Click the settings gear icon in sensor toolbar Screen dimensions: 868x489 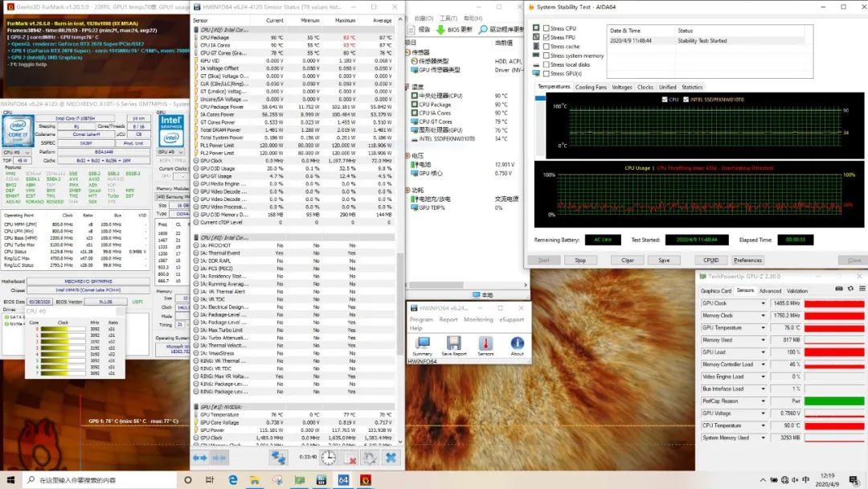[370, 458]
